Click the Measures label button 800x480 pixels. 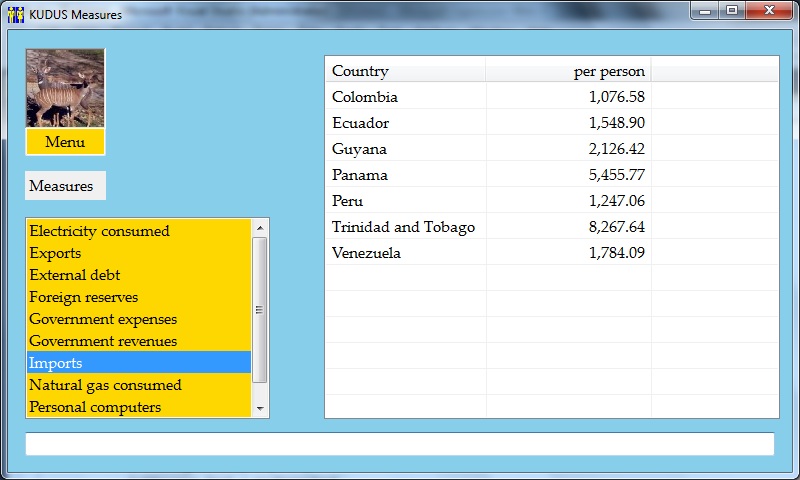(x=65, y=186)
